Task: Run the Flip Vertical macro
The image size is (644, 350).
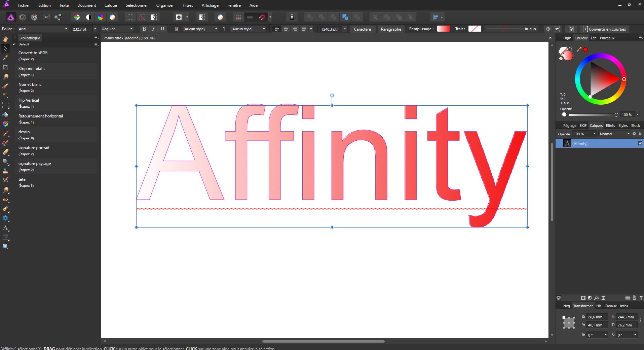Action: pos(56,103)
